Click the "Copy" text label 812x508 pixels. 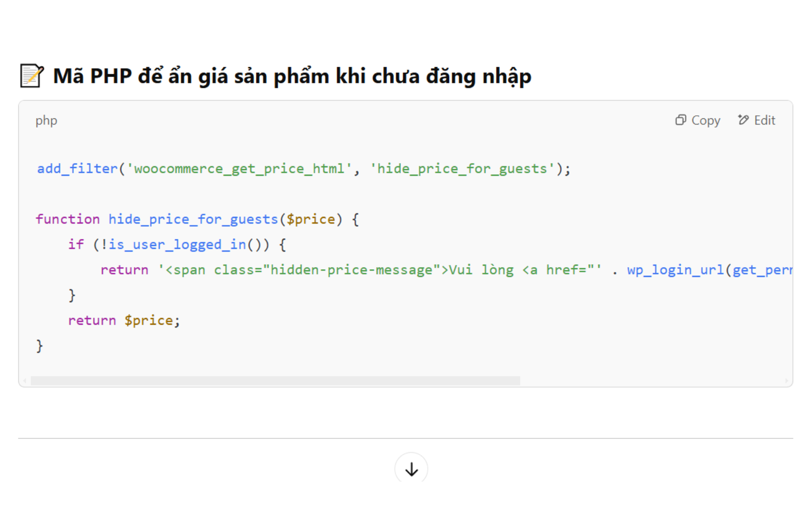click(706, 120)
